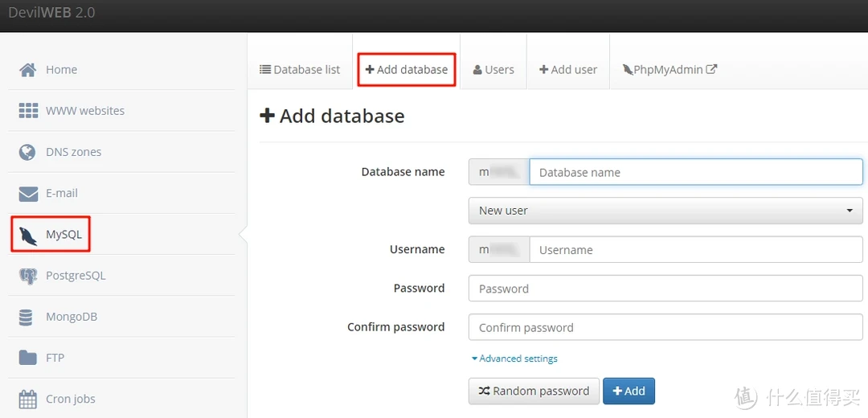
Task: Click the DNS zones globe icon
Action: 28,152
